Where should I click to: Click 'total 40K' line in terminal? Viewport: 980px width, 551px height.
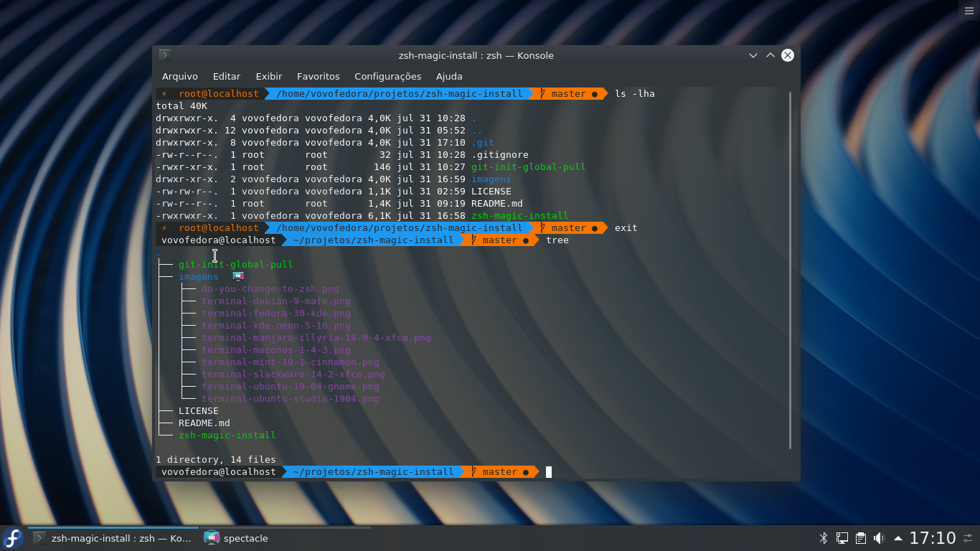coord(182,105)
